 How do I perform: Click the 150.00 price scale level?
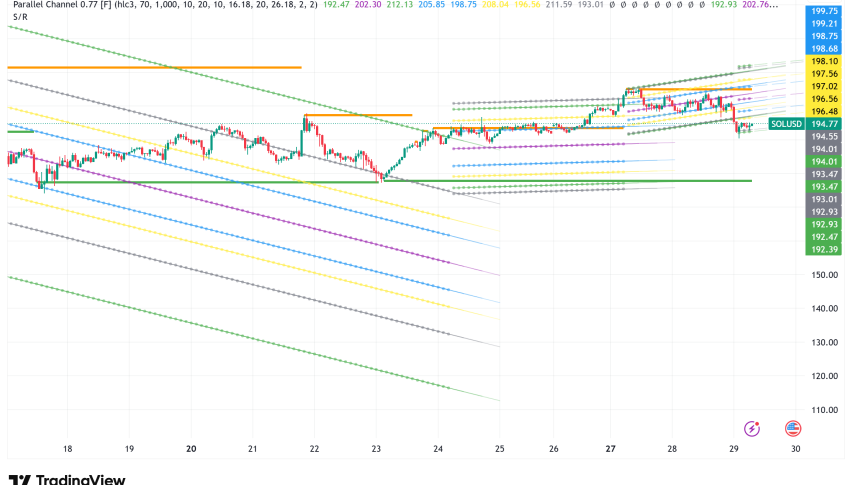pos(825,275)
